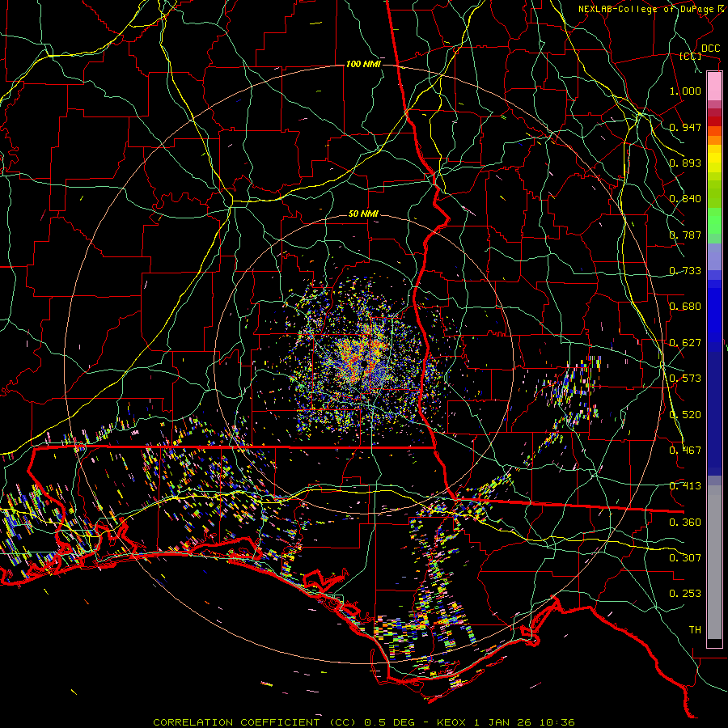This screenshot has width=728, height=728.
Task: Click the gray segment of the color bar
Action: (x=714, y=562)
